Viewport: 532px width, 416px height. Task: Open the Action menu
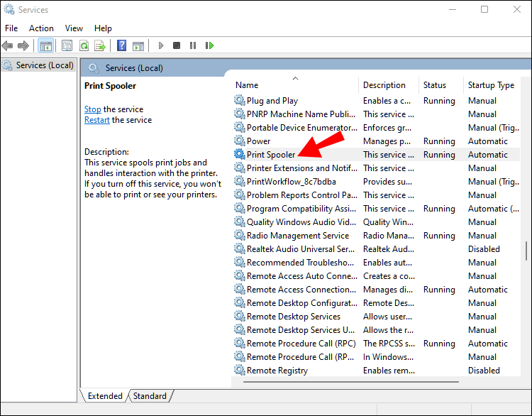(41, 28)
